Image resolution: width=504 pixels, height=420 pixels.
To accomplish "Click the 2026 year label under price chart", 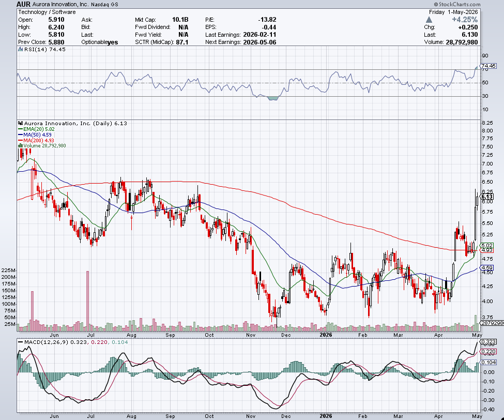I will point(326,335).
